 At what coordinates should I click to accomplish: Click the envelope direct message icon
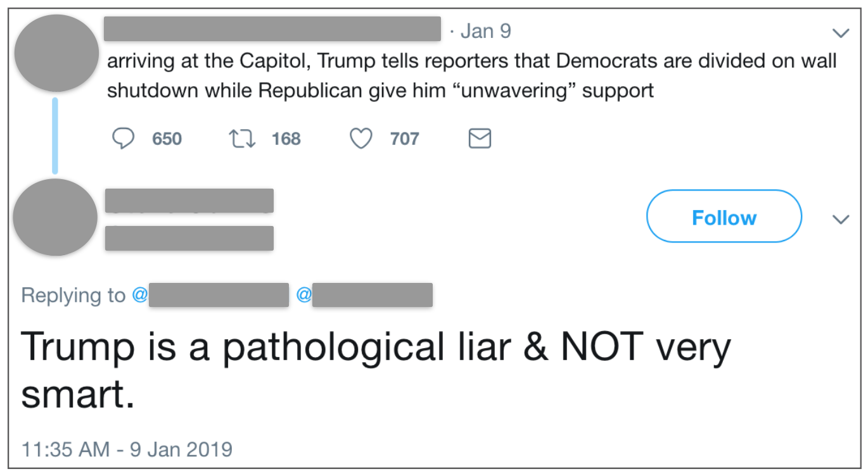[480, 139]
